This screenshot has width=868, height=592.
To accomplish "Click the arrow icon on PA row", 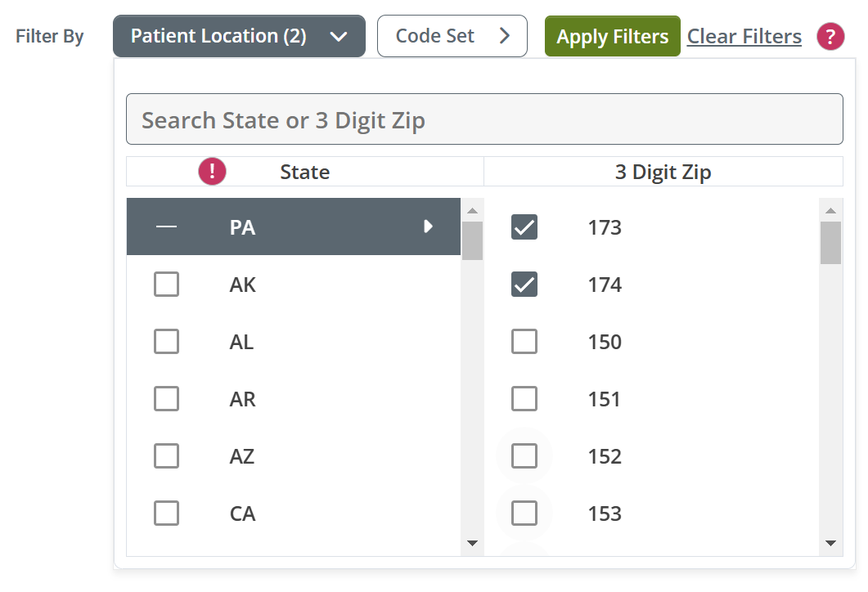I will pos(428,226).
